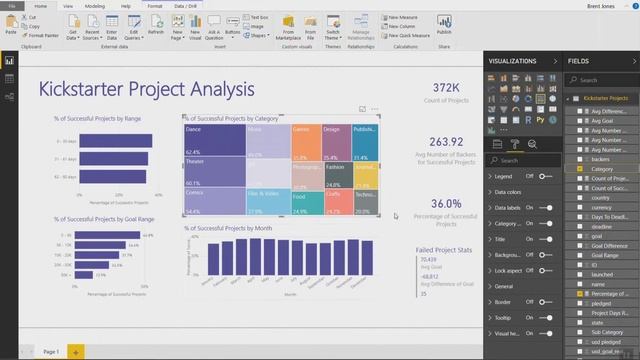Switch to Data view in left sidebar
640x360 pixels.
(9, 79)
